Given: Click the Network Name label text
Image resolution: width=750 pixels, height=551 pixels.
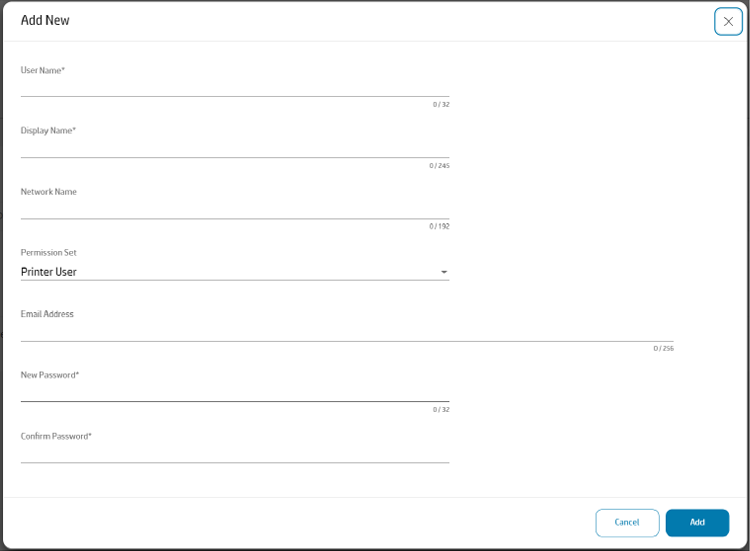Looking at the screenshot, I should point(48,192).
